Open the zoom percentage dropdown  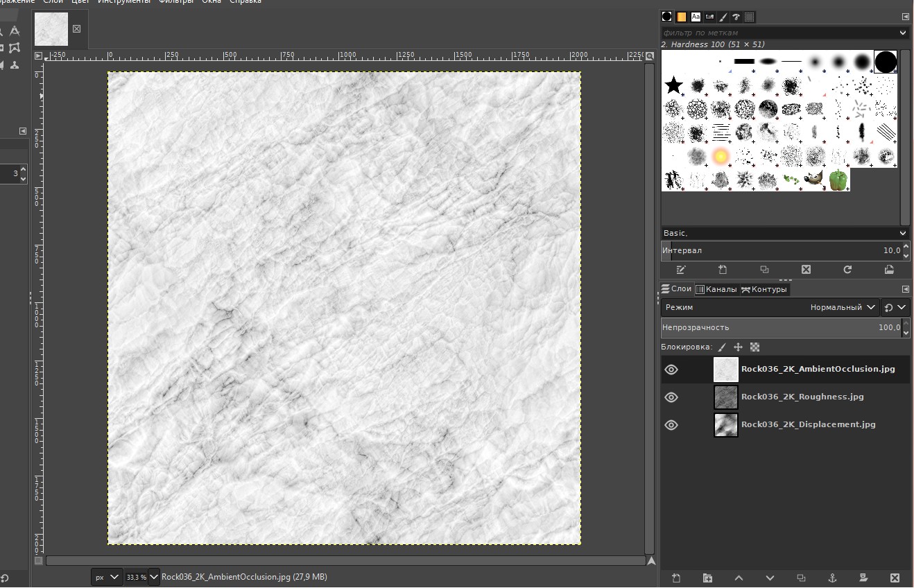tap(153, 576)
